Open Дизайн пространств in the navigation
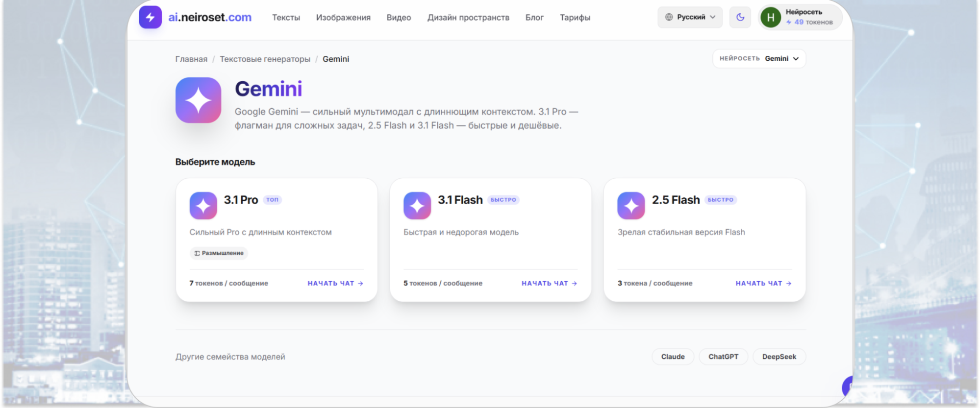Image resolution: width=980 pixels, height=408 pixels. coord(468,18)
